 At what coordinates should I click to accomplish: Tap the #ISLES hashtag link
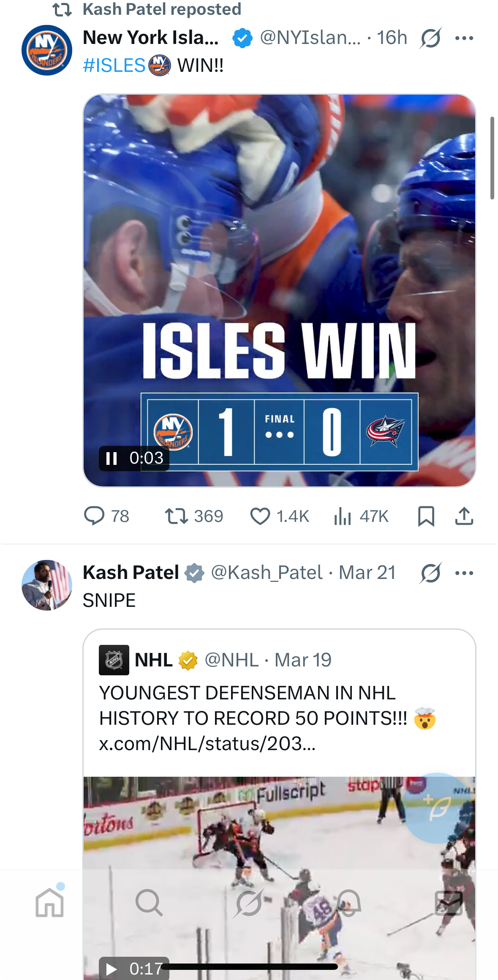click(114, 66)
